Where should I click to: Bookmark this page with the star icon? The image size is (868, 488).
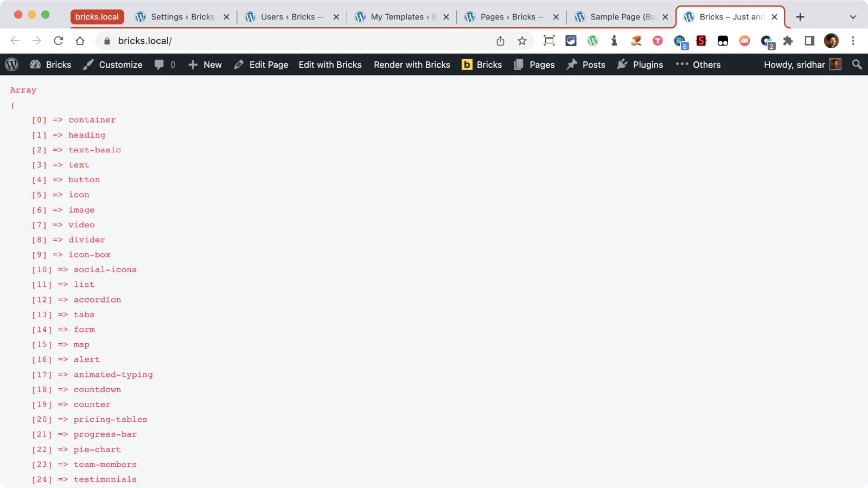(522, 41)
